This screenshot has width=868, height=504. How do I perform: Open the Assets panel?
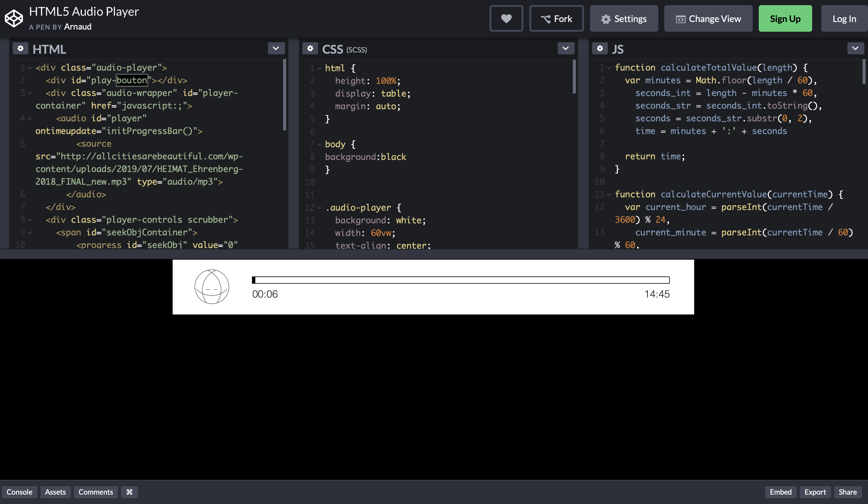point(55,492)
